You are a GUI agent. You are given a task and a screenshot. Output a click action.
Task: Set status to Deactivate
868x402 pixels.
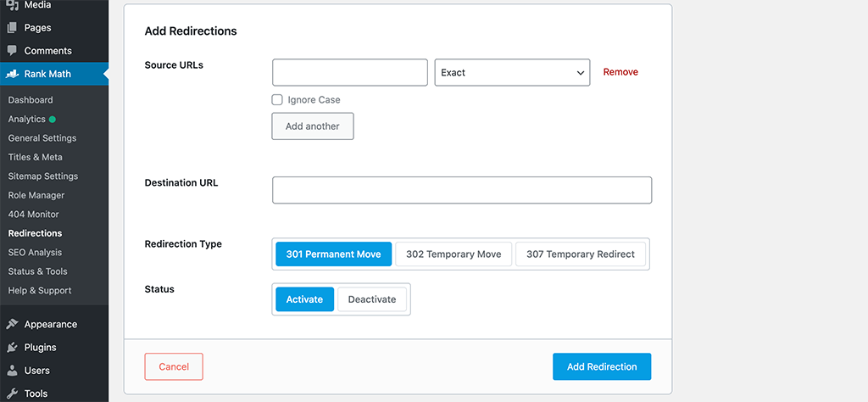372,299
